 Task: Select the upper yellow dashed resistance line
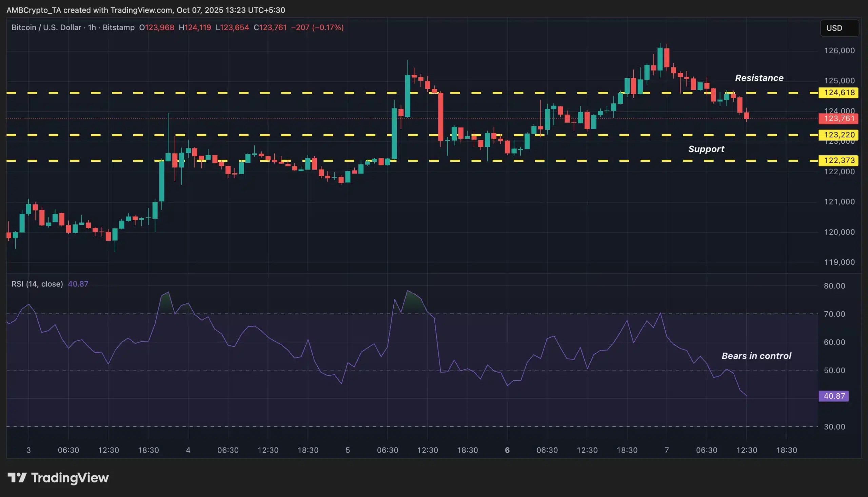click(x=273, y=93)
